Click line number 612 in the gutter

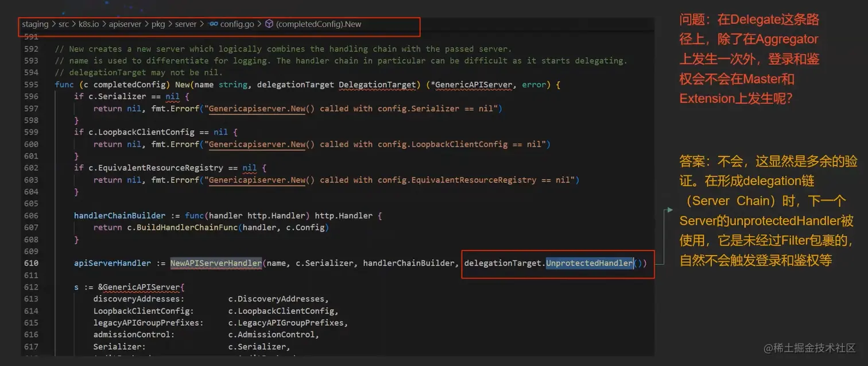(32, 287)
